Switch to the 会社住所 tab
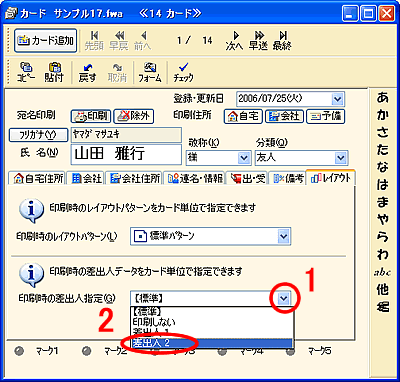Viewport: 400px width, 382px height. pos(135,179)
